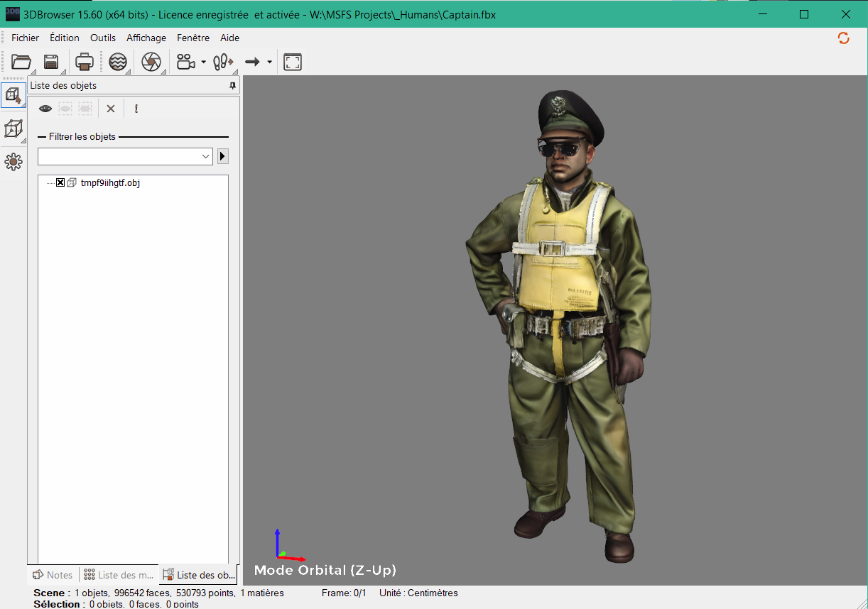Minimize the 3DBrowser window
The height and width of the screenshot is (609, 868).
pos(762,14)
